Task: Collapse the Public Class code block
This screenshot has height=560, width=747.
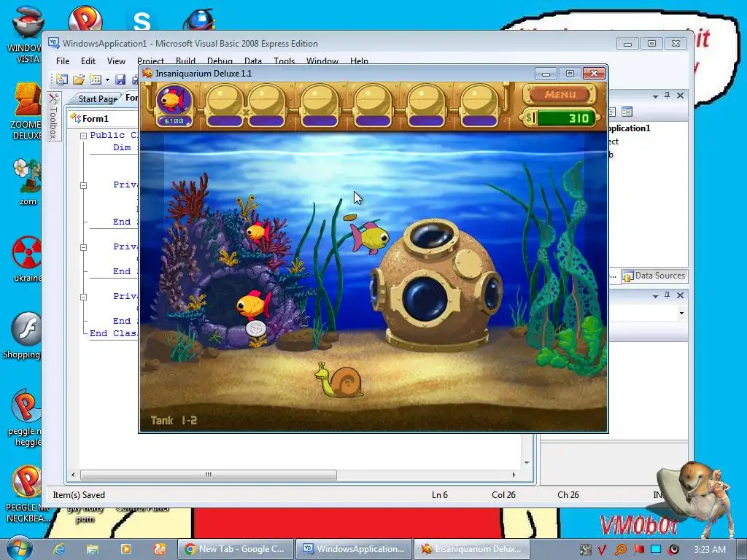Action: point(83,136)
